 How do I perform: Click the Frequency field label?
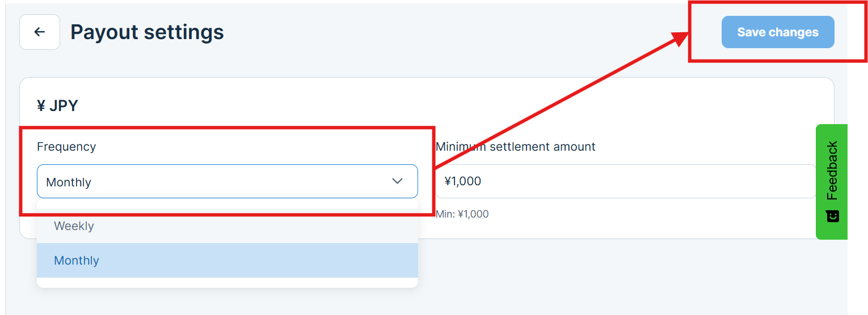(x=66, y=147)
